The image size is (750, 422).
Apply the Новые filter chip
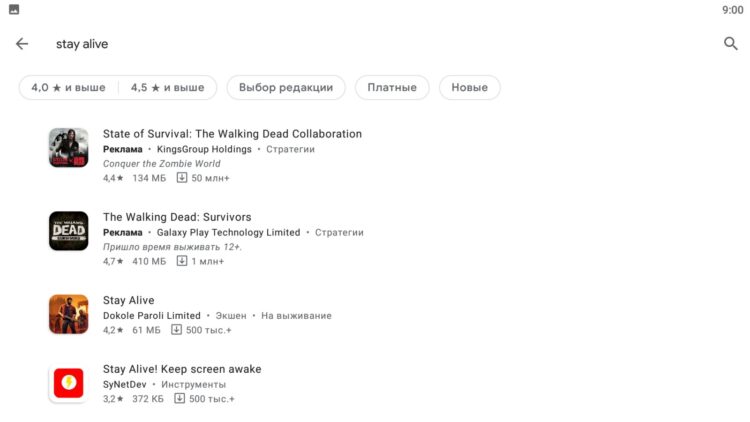(x=469, y=88)
